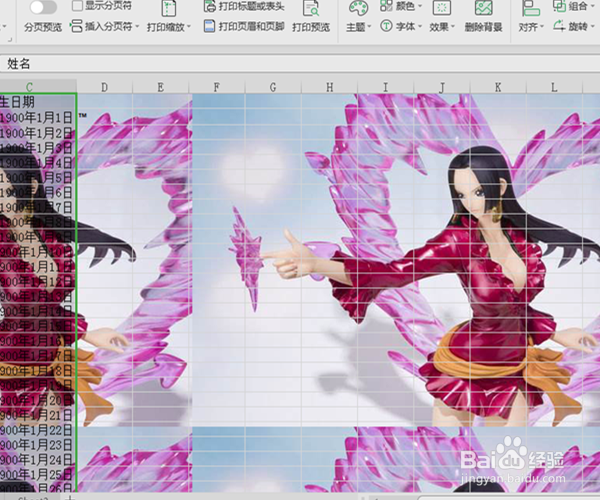Image resolution: width=600 pixels, height=500 pixels.
Task: Expand the 主题 dropdown arrow
Action: pyautogui.click(x=370, y=27)
